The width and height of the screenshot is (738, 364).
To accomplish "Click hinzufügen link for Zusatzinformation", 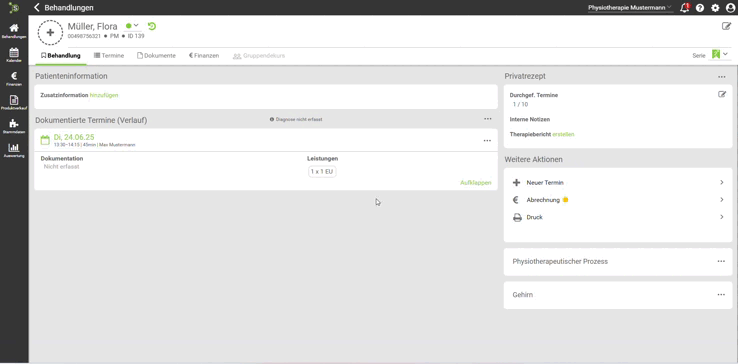I will 104,95.
